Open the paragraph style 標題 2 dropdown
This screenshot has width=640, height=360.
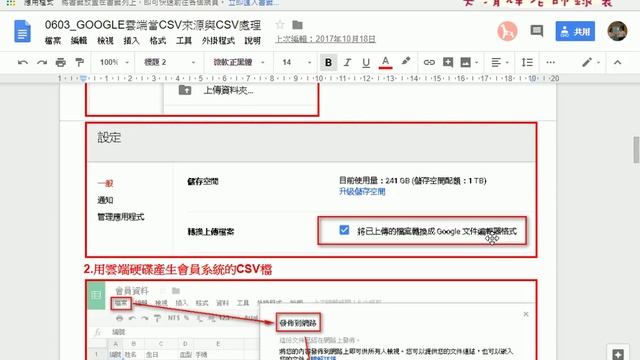[169, 62]
